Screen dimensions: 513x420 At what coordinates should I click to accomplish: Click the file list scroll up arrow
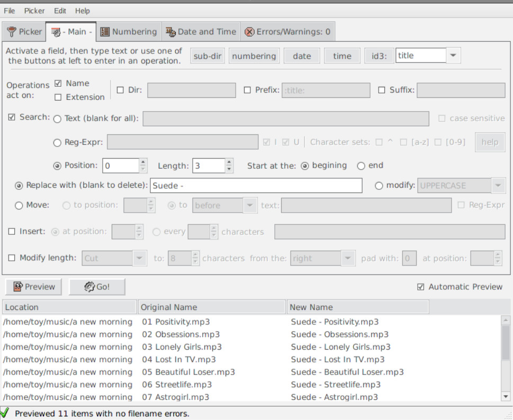(x=506, y=320)
